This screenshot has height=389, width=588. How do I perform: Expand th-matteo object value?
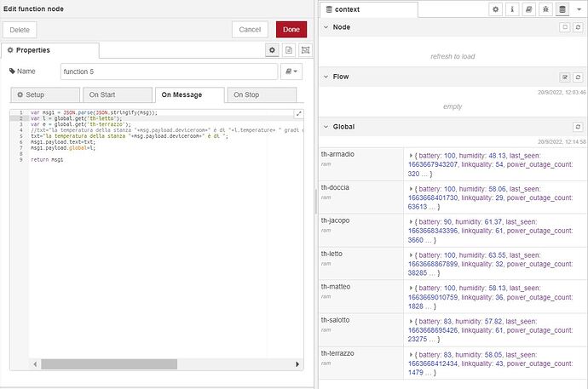coord(411,289)
